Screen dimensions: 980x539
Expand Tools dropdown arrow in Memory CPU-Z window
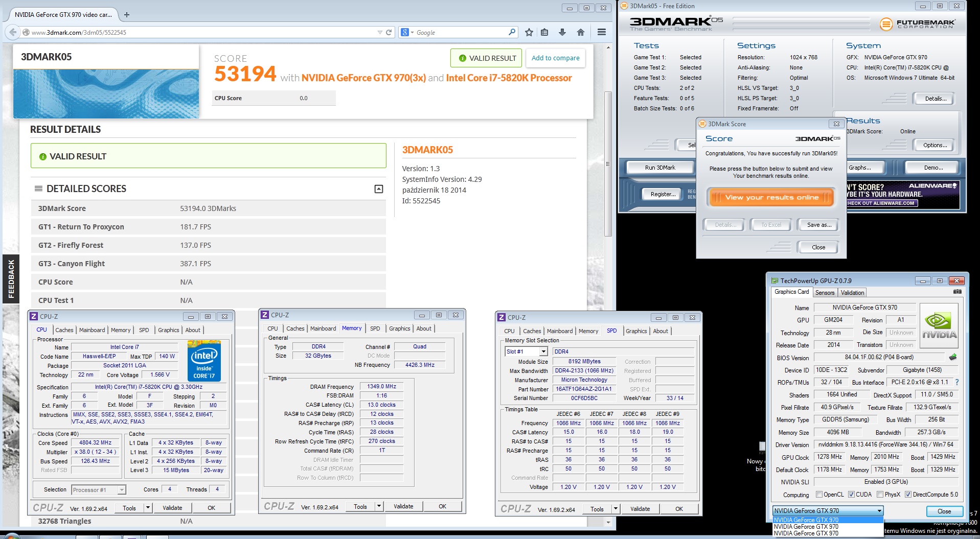[x=379, y=506]
